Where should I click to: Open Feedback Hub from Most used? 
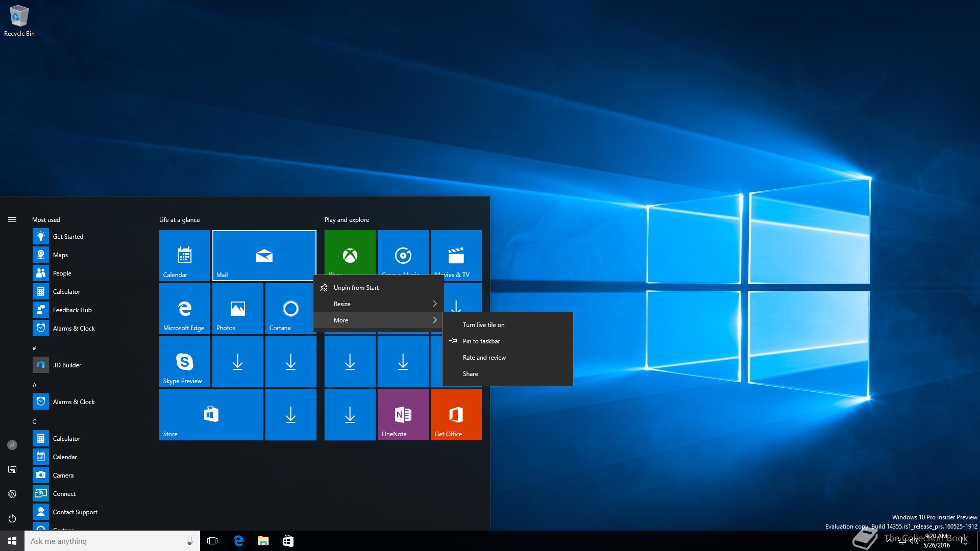coord(72,310)
